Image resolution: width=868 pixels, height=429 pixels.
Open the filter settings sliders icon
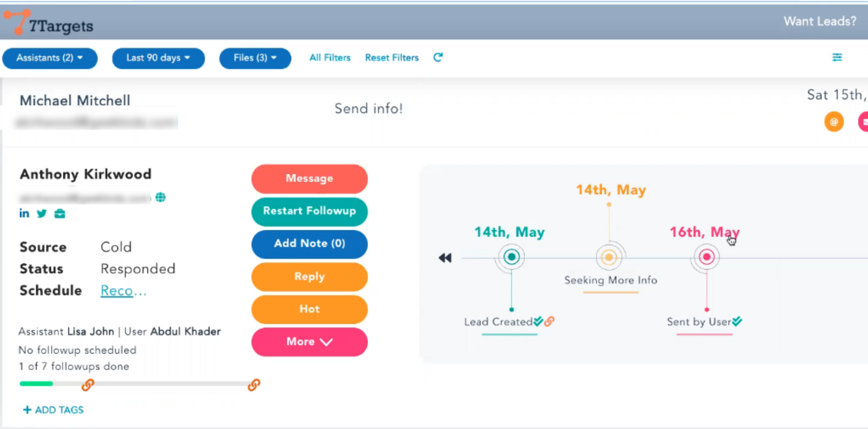coord(837,57)
